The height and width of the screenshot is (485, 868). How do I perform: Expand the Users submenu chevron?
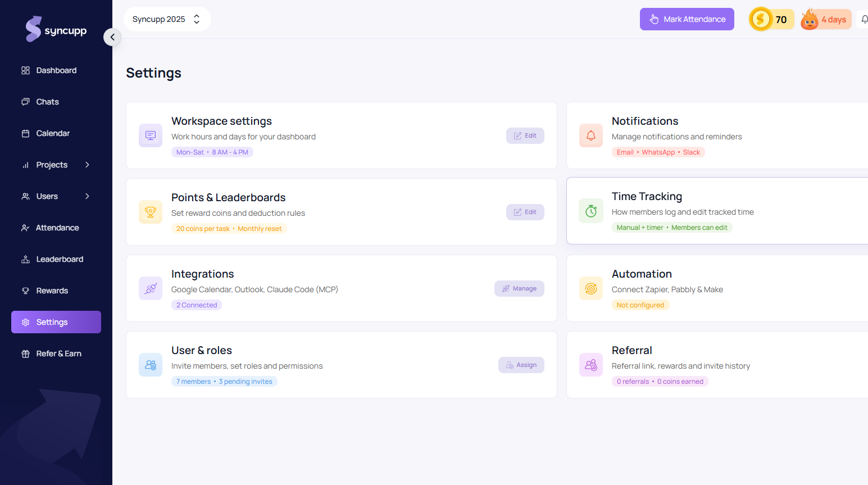tap(87, 196)
